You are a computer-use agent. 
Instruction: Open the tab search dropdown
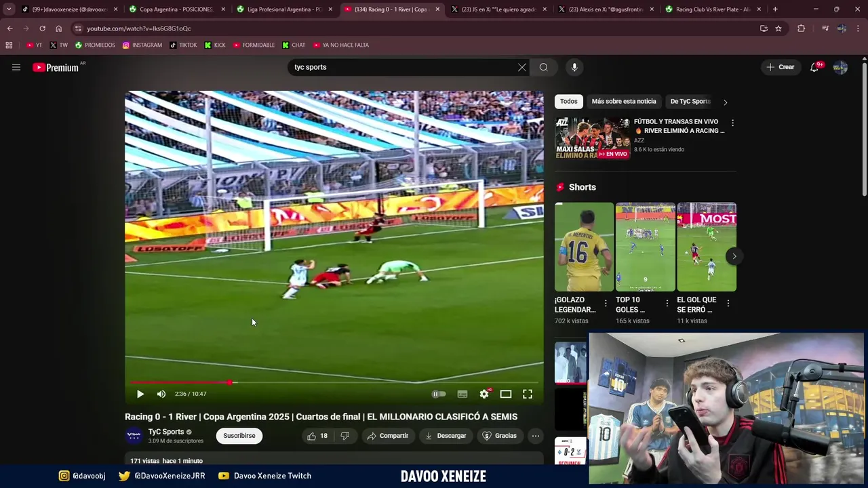pos(9,9)
